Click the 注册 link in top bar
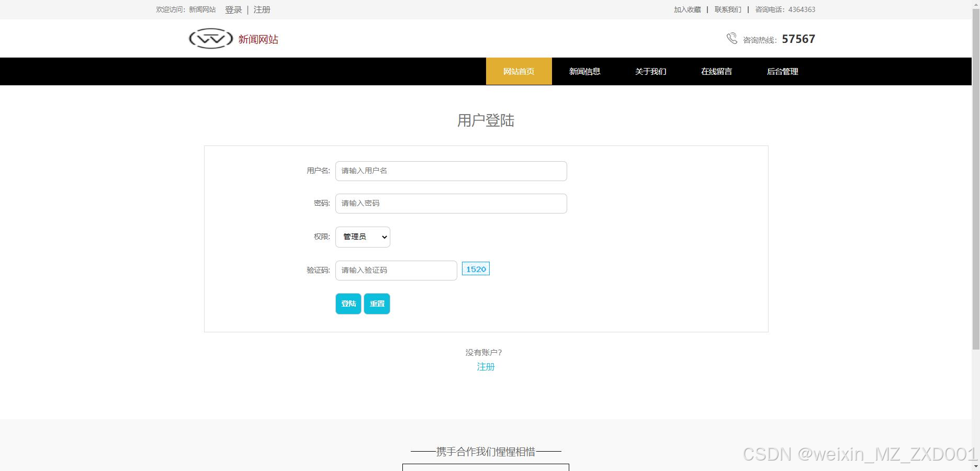Image resolution: width=980 pixels, height=471 pixels. [262, 9]
